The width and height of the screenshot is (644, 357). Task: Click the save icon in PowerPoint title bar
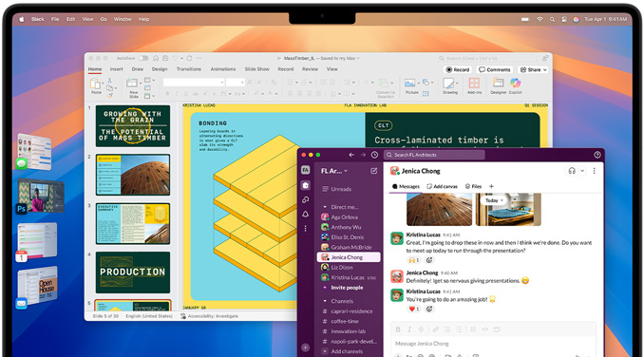(165, 58)
